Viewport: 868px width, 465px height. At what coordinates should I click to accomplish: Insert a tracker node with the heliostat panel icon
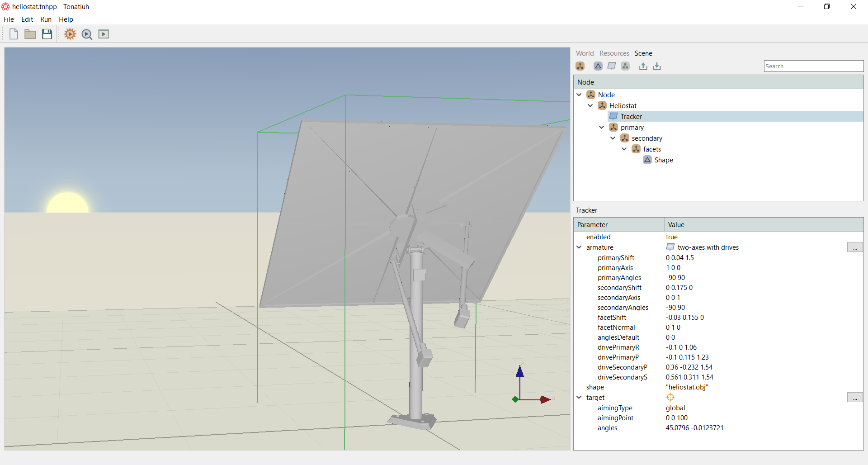coord(612,66)
